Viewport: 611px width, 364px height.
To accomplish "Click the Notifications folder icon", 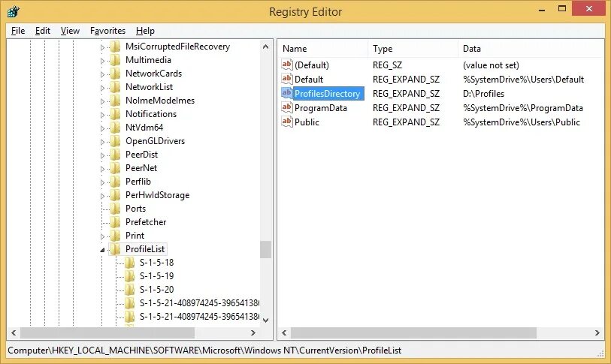I will (115, 114).
